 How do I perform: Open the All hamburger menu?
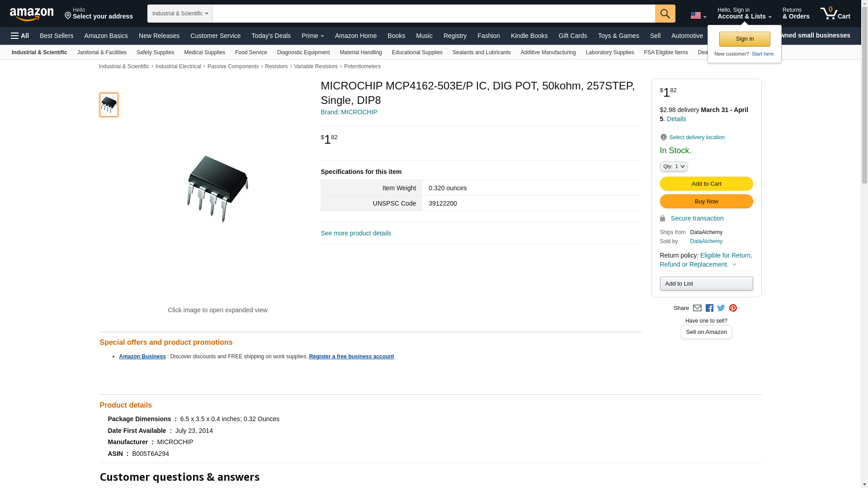20,36
